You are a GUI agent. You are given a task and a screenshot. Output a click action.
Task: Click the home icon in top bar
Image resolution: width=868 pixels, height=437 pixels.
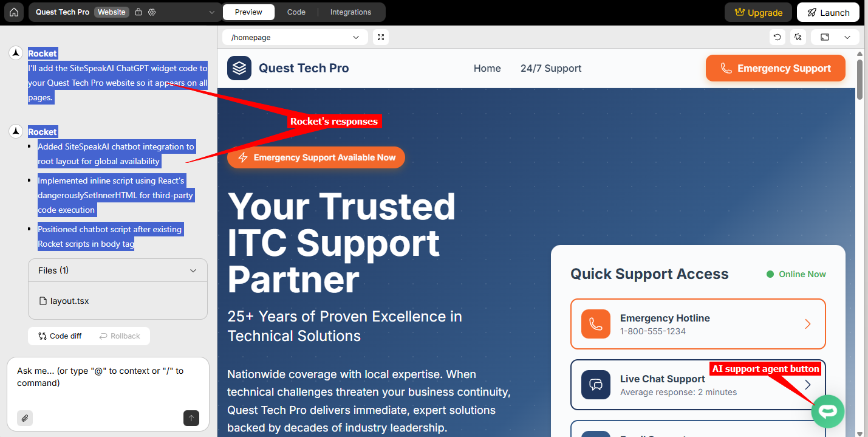tap(14, 12)
